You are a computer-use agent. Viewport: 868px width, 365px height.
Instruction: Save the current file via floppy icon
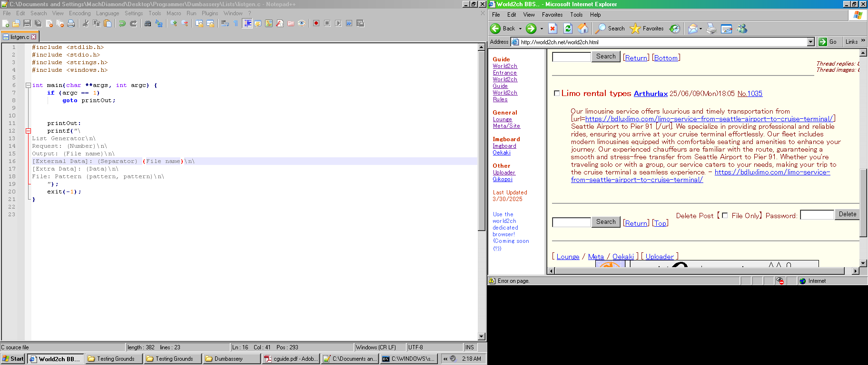pyautogui.click(x=27, y=23)
